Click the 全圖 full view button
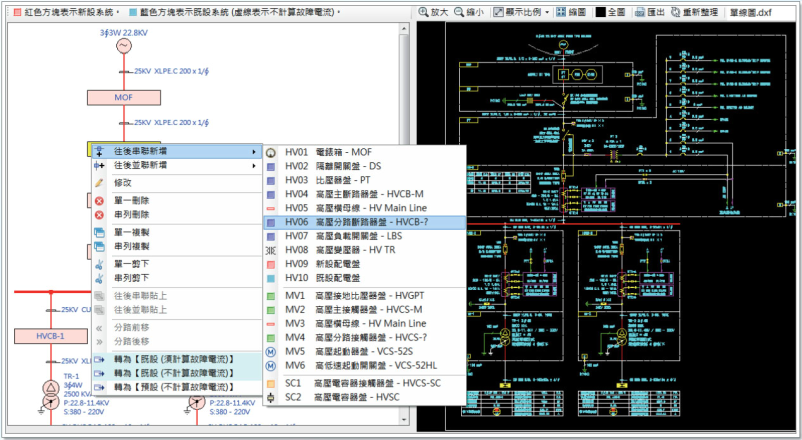 pos(611,12)
